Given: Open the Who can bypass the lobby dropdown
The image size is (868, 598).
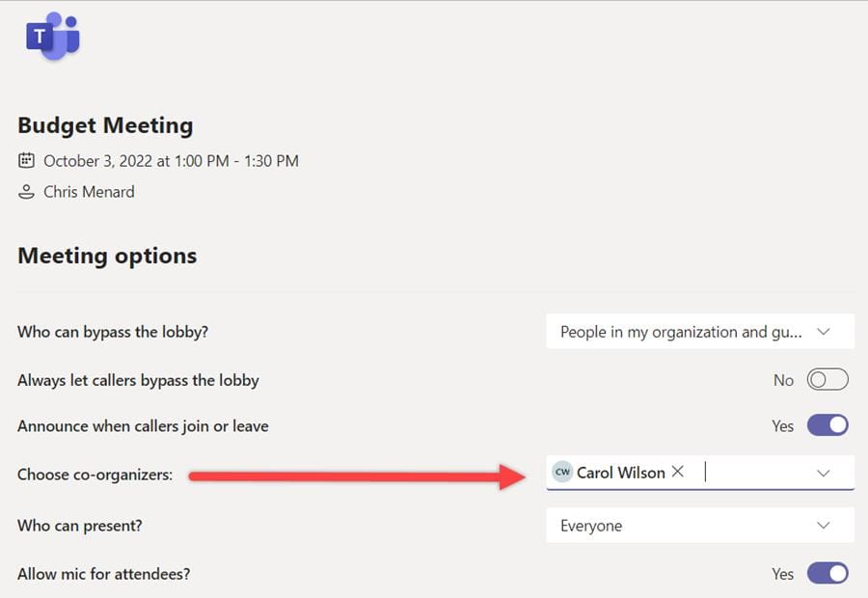Looking at the screenshot, I should [x=699, y=331].
